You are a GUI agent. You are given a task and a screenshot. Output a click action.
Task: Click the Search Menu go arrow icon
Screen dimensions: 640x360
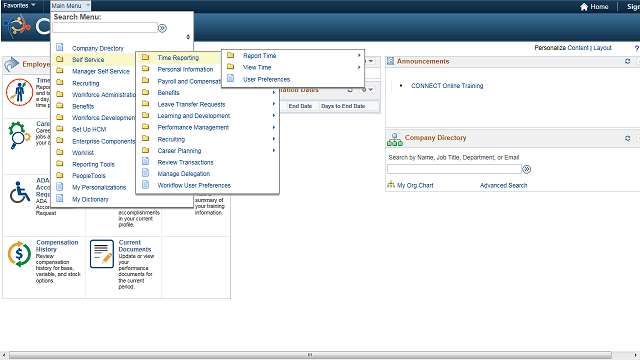162,28
